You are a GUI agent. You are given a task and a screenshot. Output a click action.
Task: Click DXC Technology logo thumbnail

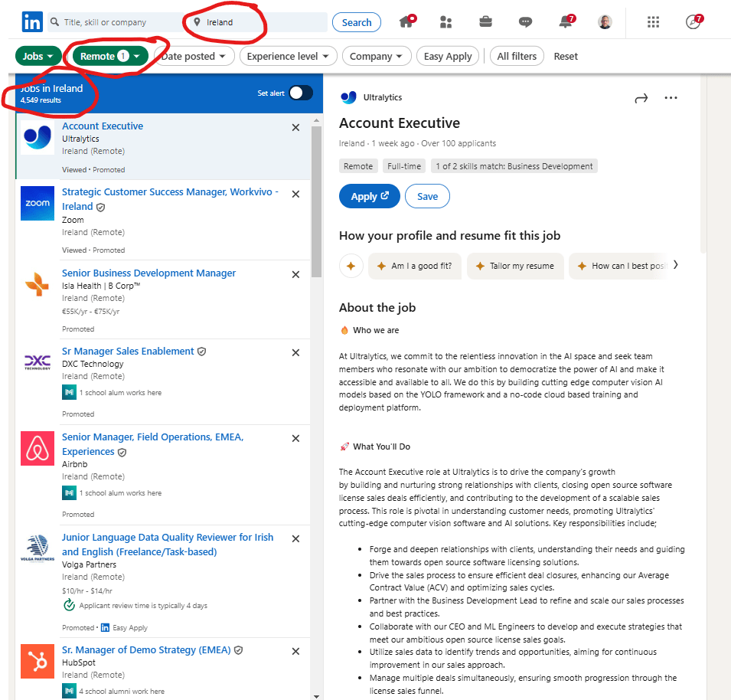click(38, 362)
